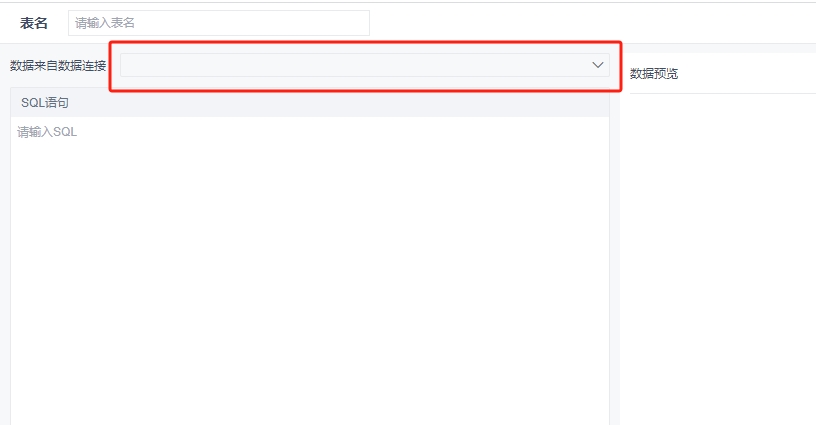This screenshot has height=425, width=816.
Task: Click the 请输入SQL placeholder text
Action: tap(47, 132)
